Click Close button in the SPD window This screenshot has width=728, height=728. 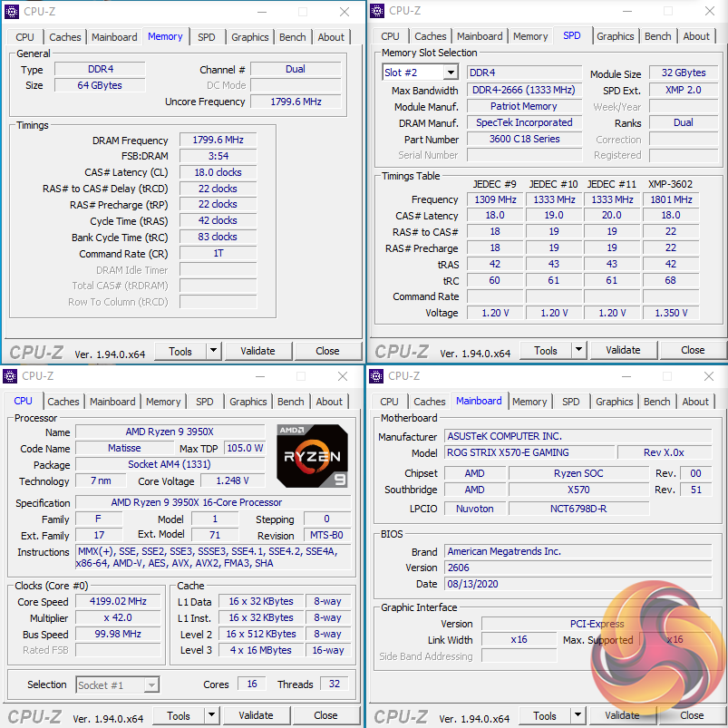coord(693,350)
